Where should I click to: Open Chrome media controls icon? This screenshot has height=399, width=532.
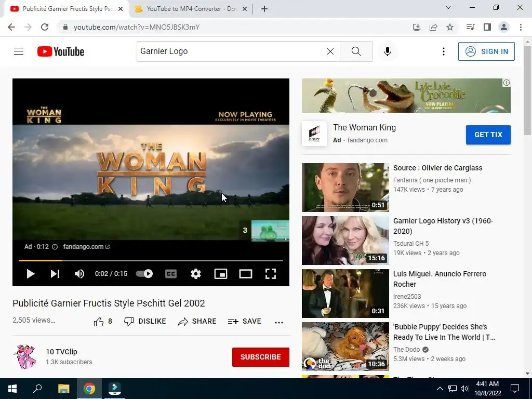pos(470,27)
